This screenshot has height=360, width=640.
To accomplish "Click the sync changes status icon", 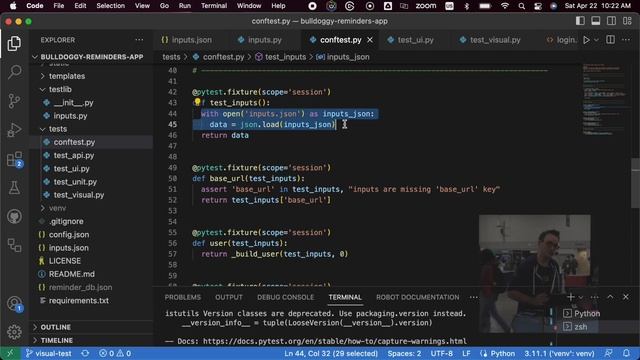I will click(85, 353).
